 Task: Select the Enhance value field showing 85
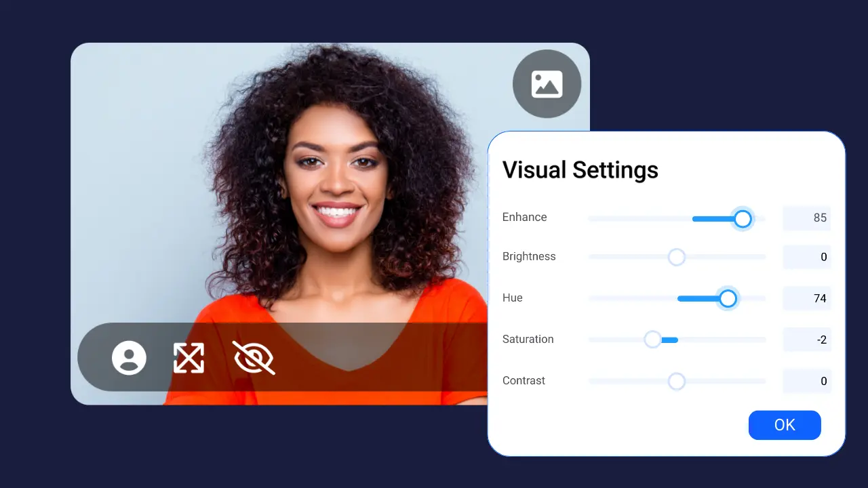click(806, 218)
